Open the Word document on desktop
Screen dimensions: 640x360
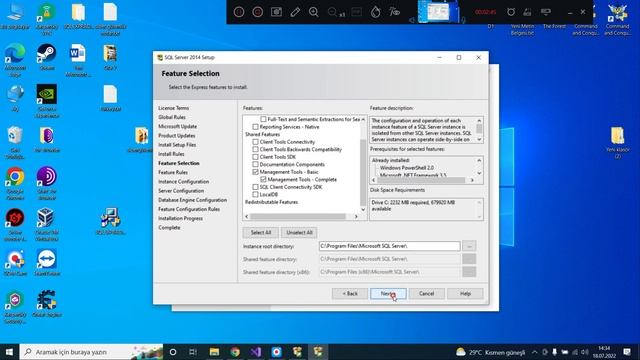point(78,60)
